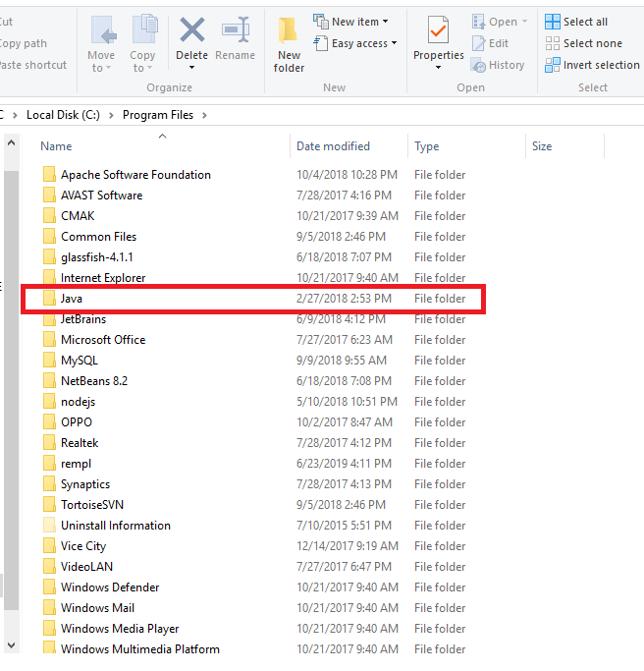Sort by the Size column header
The width and height of the screenshot is (644, 671).
tap(541, 146)
